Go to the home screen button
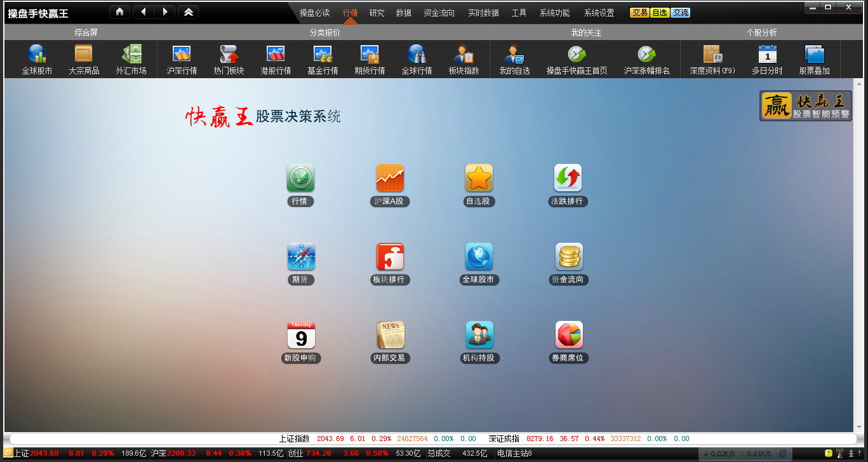This screenshot has height=462, width=868. [x=119, y=12]
